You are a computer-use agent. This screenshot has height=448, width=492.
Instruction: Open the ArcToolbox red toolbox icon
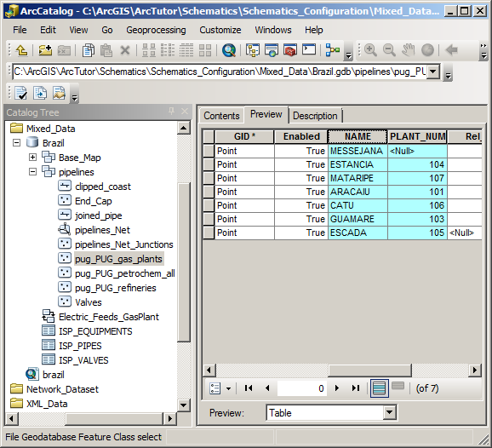[290, 50]
